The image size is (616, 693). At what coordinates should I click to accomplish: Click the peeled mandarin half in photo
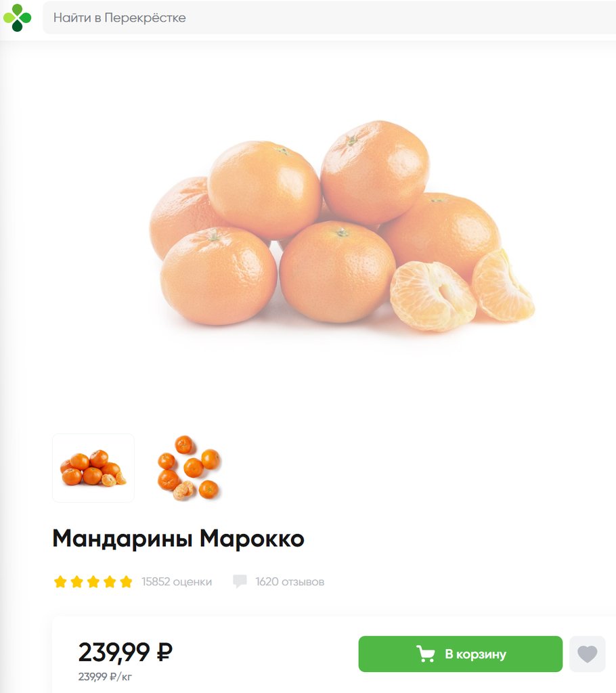point(433,296)
